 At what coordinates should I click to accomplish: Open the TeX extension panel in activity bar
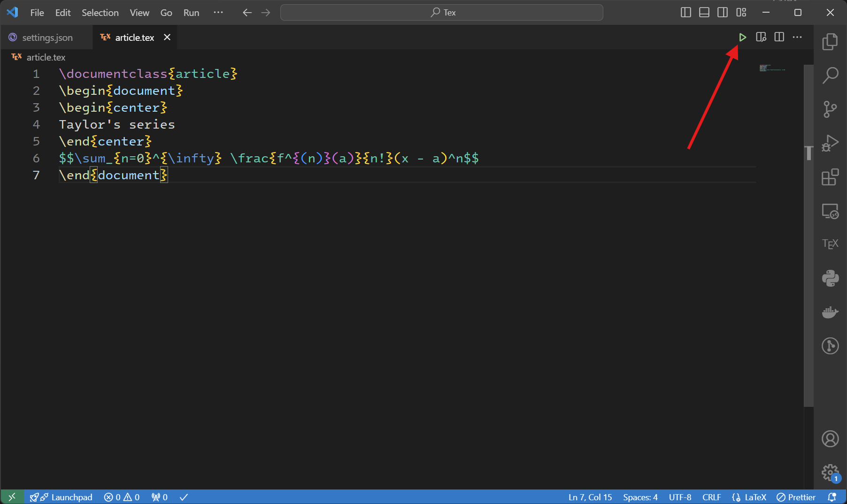pos(830,244)
